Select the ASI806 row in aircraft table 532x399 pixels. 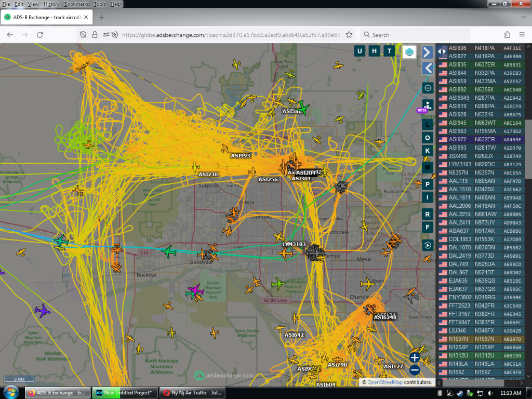click(x=481, y=48)
